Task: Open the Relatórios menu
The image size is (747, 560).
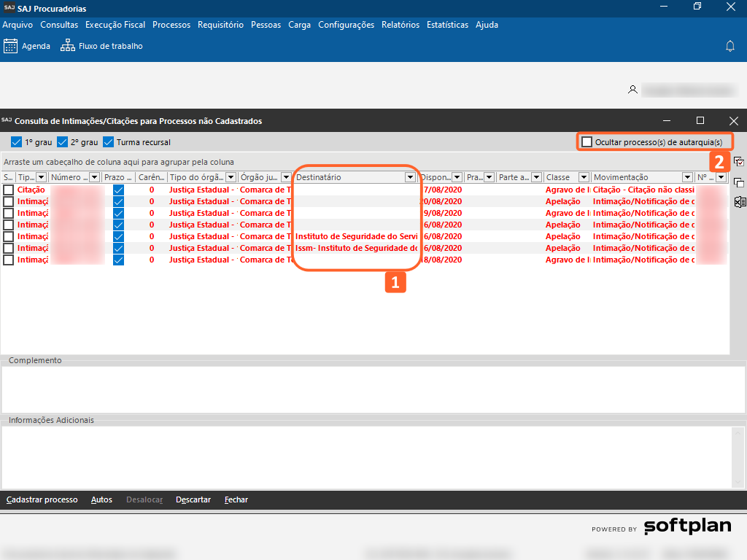Action: pos(400,25)
